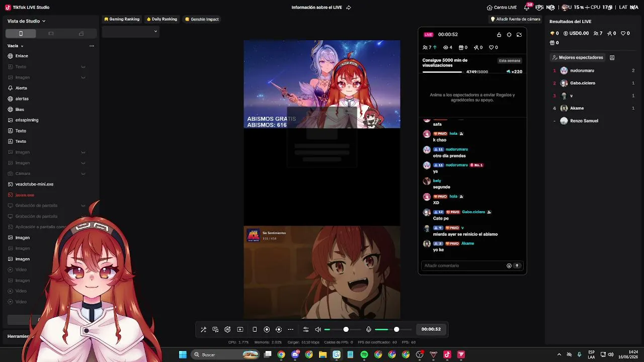Screen dimensions: 644x362
Task: Open Discord from the taskbar
Action: point(295,354)
